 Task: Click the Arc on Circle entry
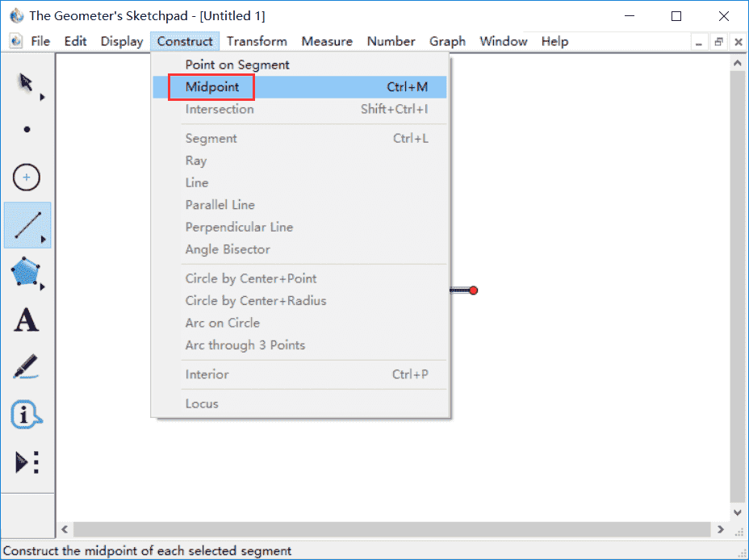click(x=299, y=323)
